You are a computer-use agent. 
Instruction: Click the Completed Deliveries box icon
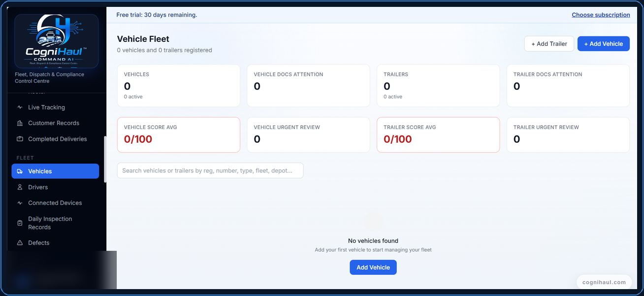coord(20,139)
